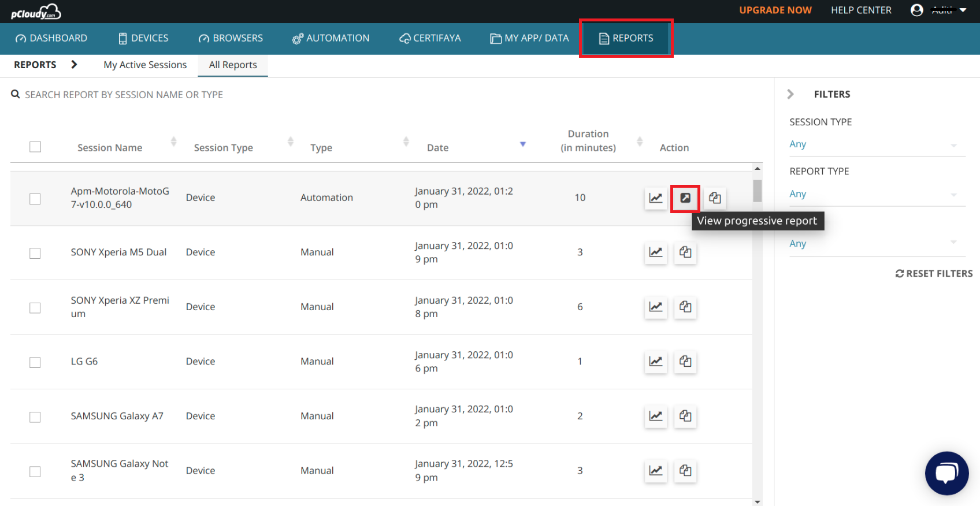
Task: Switch to My Active Sessions tab
Action: tap(145, 65)
